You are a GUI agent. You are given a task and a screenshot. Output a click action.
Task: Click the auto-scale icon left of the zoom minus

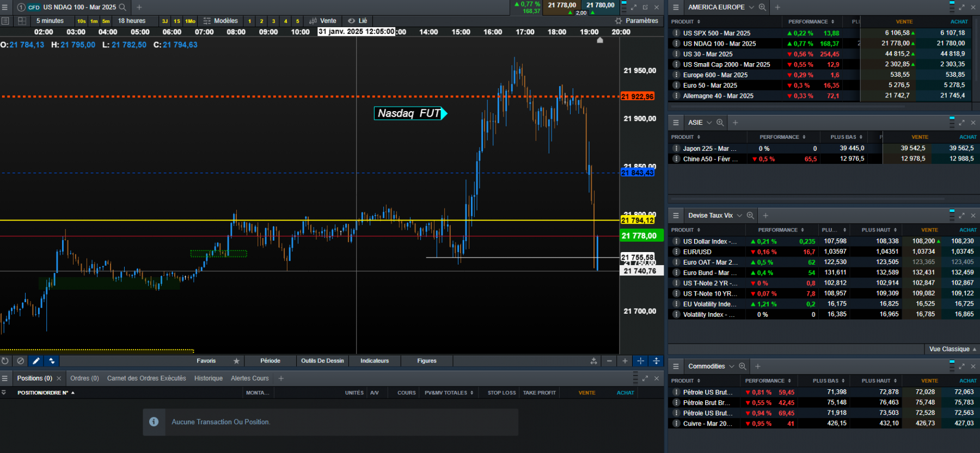coord(593,360)
